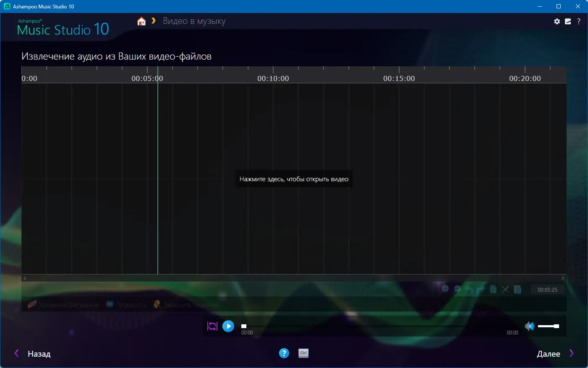Proceed with the Далее button
Viewport: 588px width, 368px height.
[555, 354]
